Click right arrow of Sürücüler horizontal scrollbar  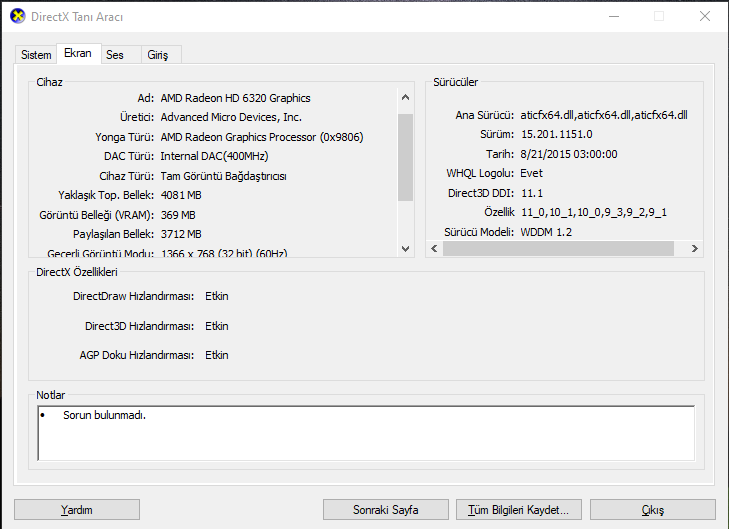[x=697, y=248]
